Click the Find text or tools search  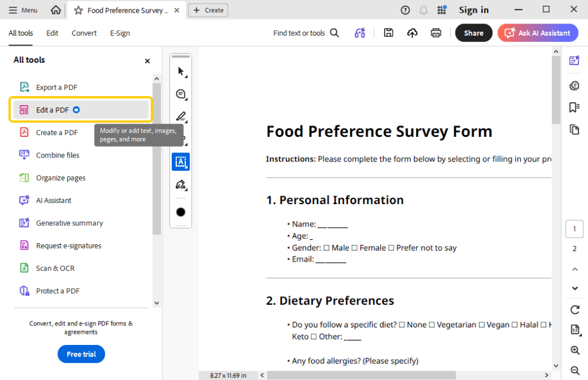(x=305, y=33)
